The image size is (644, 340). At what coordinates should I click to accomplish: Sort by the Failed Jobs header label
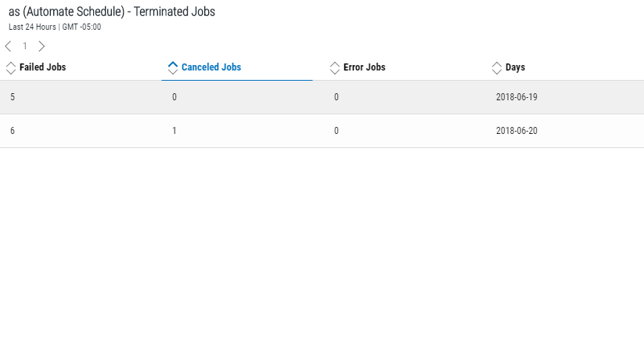[42, 67]
